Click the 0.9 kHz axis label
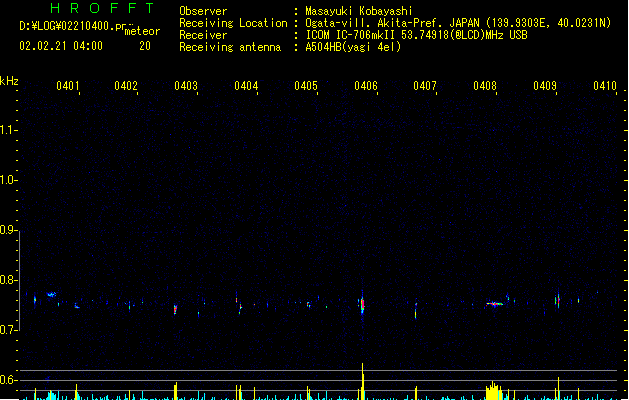Screen dimensions: 629x400 pyautogui.click(x=8, y=230)
